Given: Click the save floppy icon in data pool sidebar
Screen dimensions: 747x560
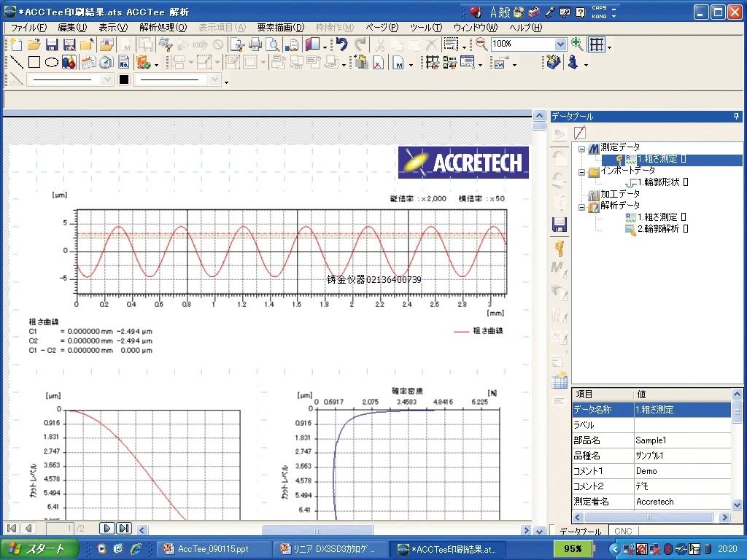Looking at the screenshot, I should coord(560,225).
